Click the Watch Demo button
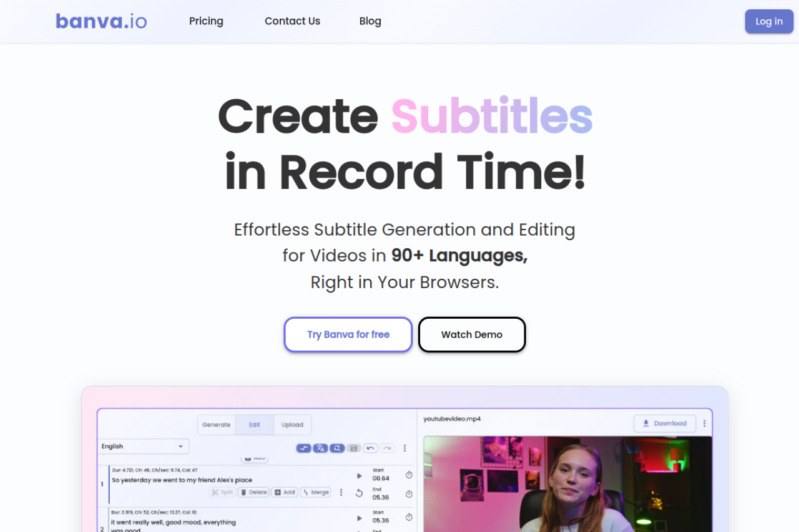This screenshot has height=532, width=799. [472, 334]
